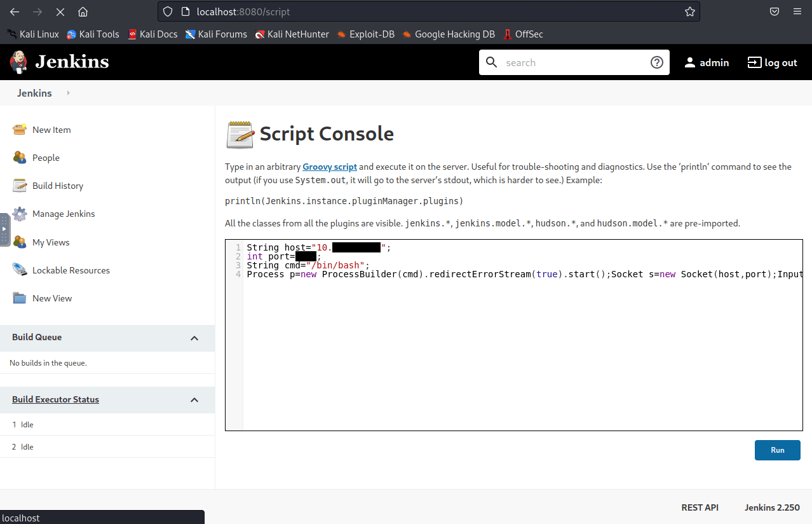
Task: Open Manage Jenkins link
Action: point(64,214)
